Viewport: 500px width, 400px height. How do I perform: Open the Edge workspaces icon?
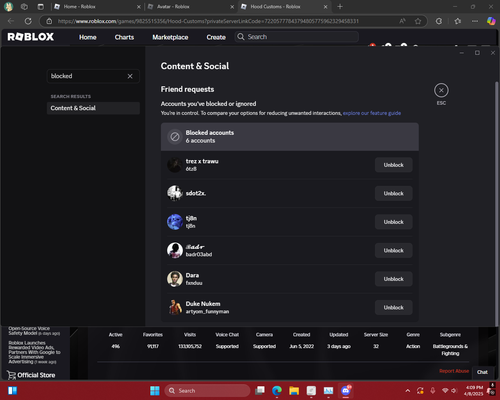tap(24, 7)
